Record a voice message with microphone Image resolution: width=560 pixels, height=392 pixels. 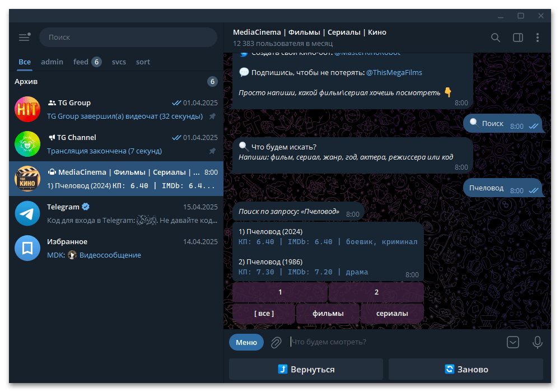(x=537, y=342)
